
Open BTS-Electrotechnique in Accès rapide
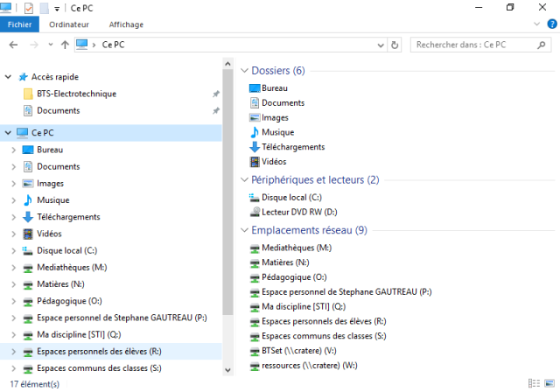tap(76, 94)
